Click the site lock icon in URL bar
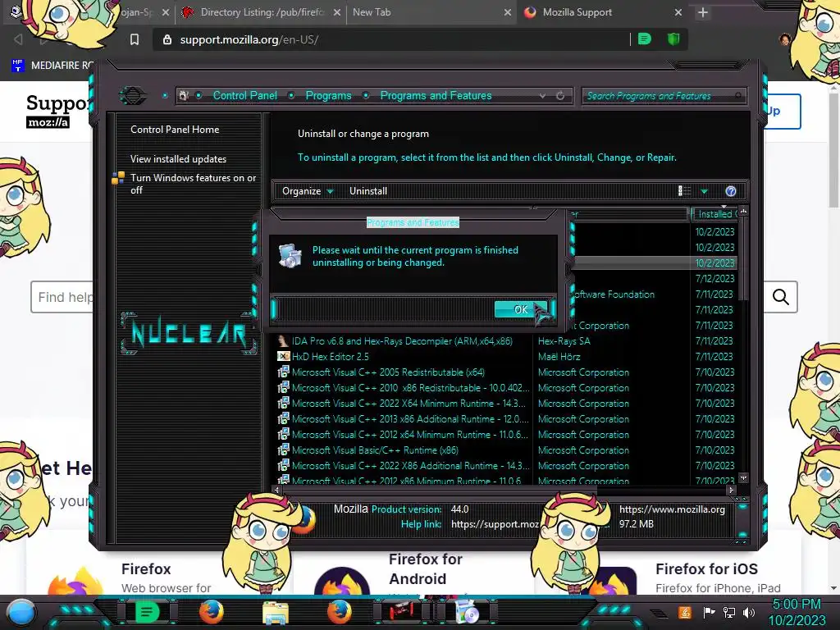The width and height of the screenshot is (840, 630). click(167, 39)
